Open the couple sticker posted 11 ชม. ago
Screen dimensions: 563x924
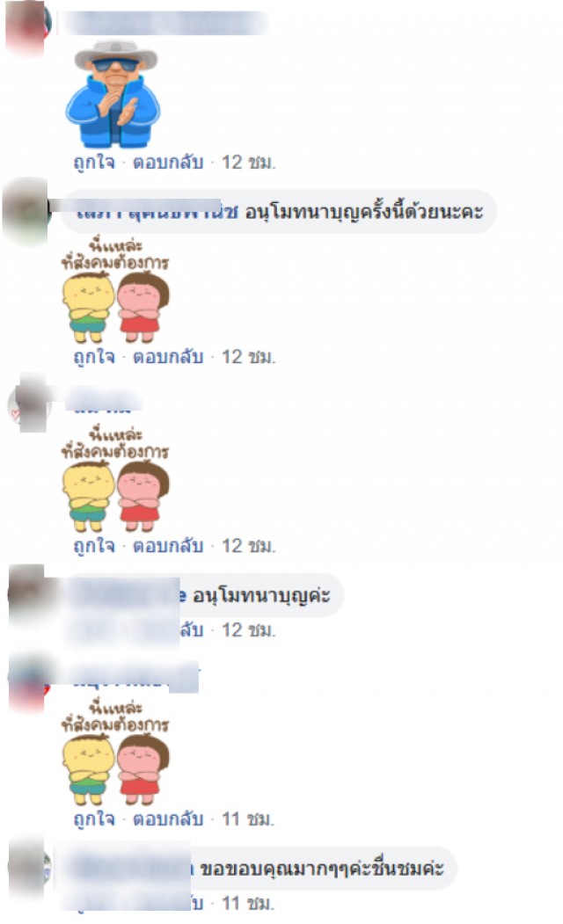point(115,753)
